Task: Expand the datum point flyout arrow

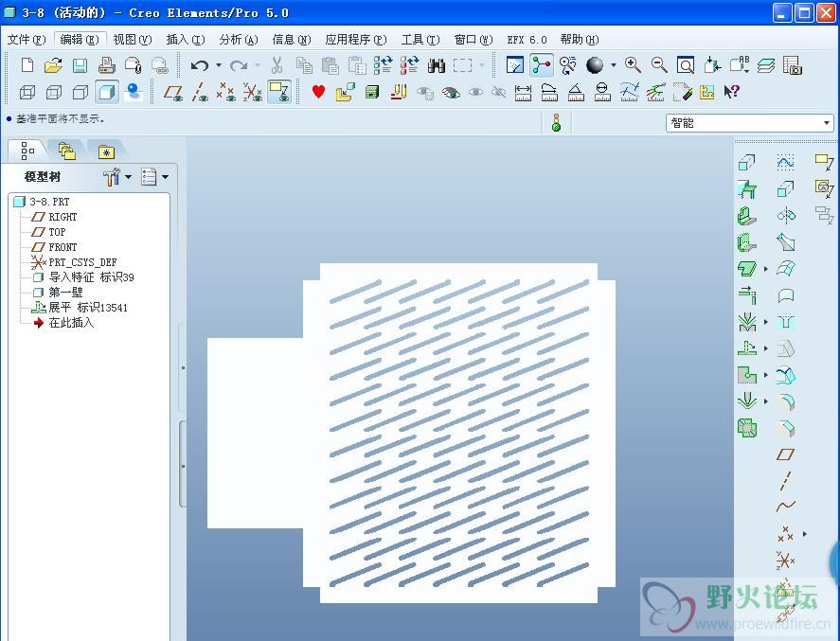Action: coord(805,534)
